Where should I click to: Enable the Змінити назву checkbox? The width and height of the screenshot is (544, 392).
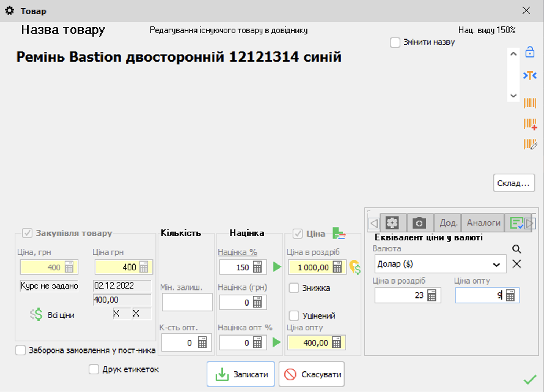(x=395, y=42)
